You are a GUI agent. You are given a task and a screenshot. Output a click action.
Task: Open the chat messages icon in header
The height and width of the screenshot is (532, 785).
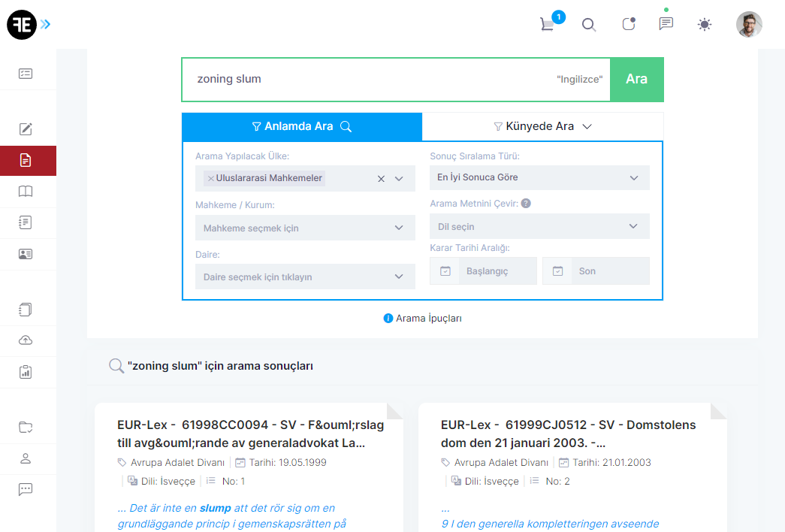point(666,24)
